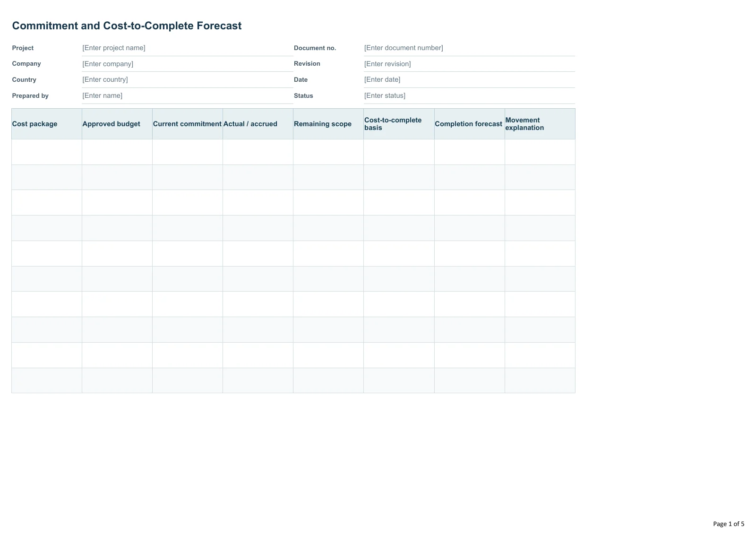Click the Enter revision field
Viewport: 756px width, 535px height.
469,64
